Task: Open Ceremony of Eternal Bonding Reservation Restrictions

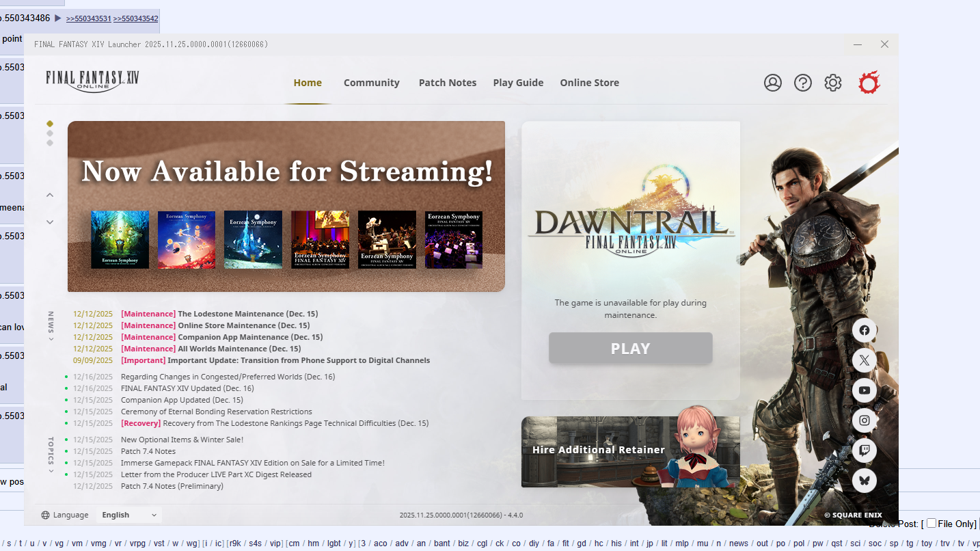Action: point(217,412)
